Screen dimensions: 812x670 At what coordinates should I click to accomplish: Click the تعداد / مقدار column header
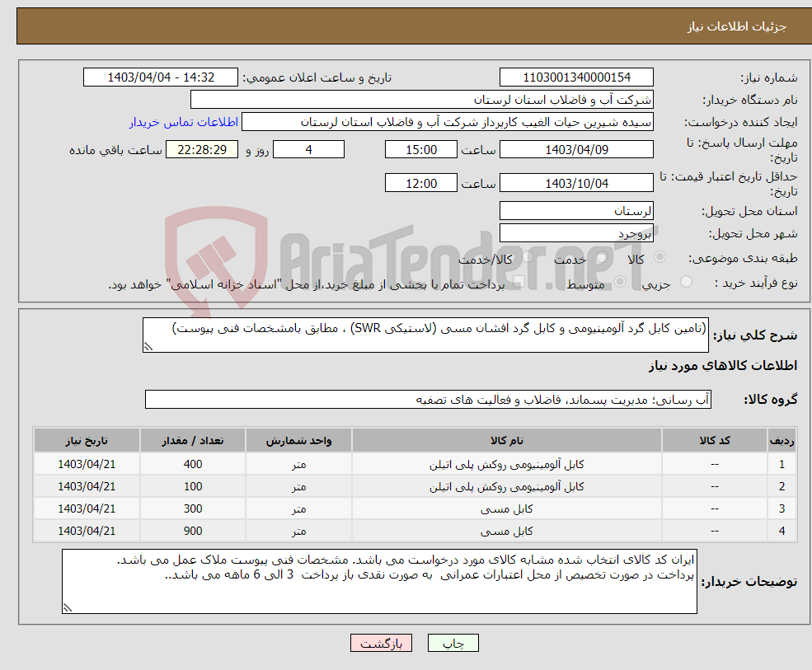point(193,440)
